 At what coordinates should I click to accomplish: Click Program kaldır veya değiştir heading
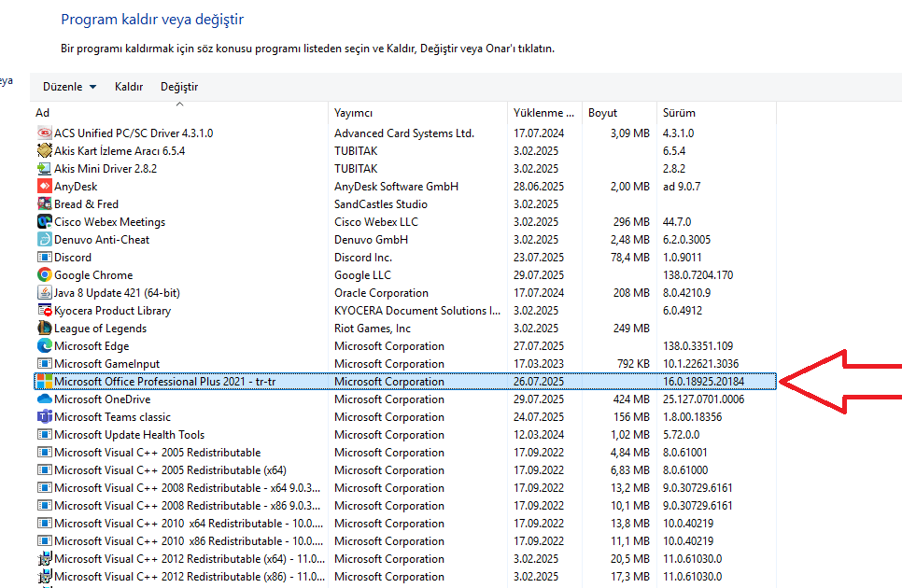point(152,20)
